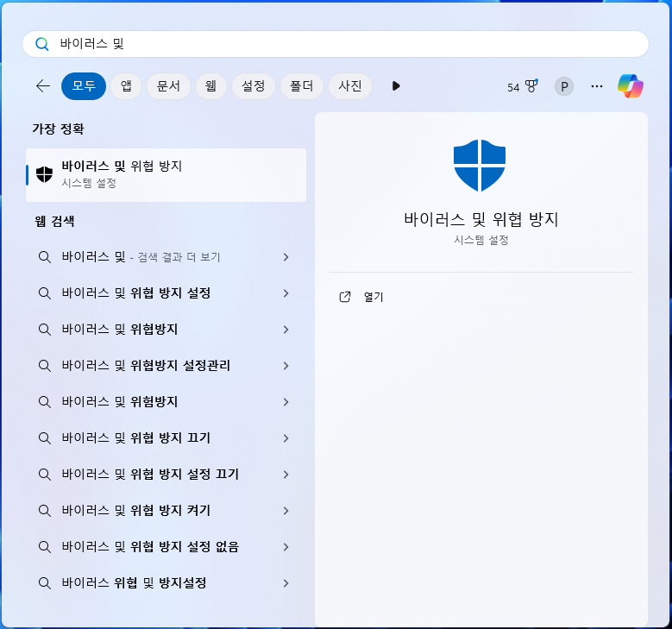
Task: Open the three-dot more options menu
Action: coord(597,86)
